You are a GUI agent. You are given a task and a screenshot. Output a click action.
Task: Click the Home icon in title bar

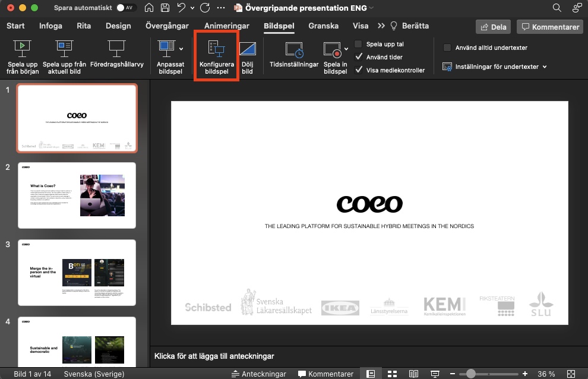tap(149, 8)
